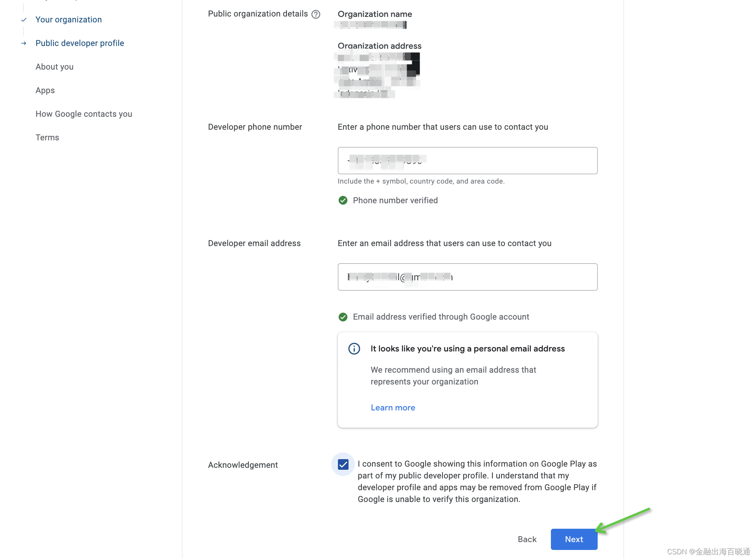The width and height of the screenshot is (756, 559).
Task: Click the Next button
Action: pyautogui.click(x=574, y=539)
